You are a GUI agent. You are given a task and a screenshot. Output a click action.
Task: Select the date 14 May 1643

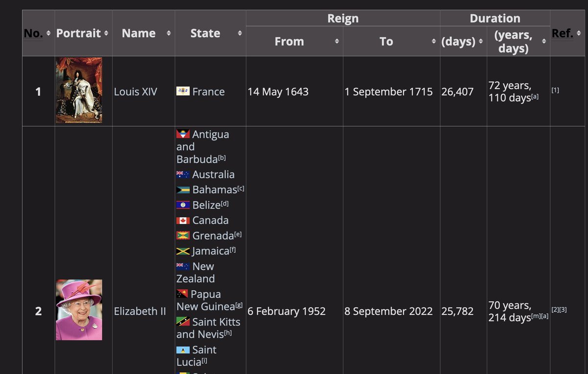(x=278, y=92)
